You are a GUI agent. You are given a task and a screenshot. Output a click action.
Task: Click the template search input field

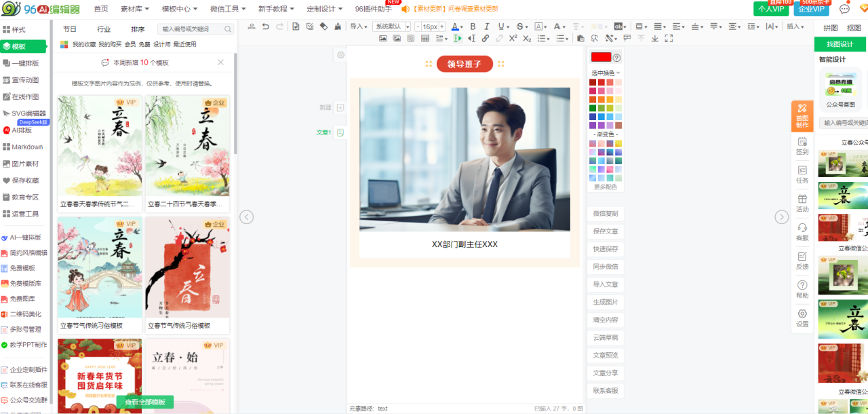(191, 29)
